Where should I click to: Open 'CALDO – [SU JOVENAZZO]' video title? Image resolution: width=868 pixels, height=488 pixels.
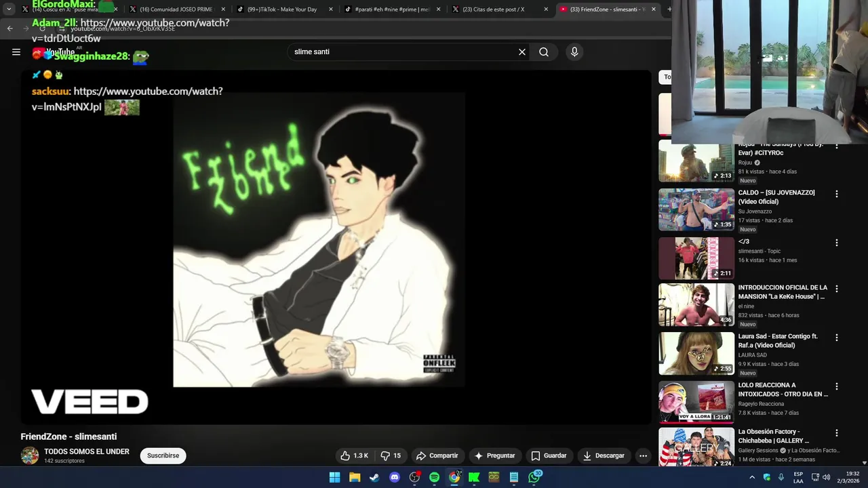(776, 197)
